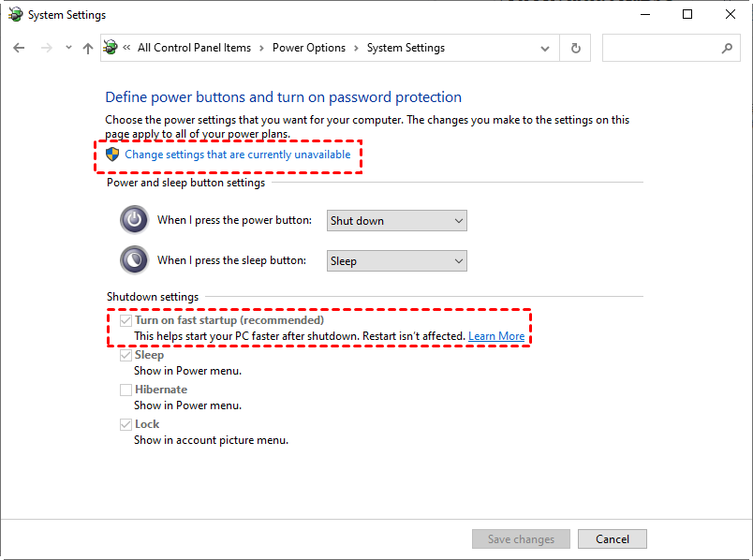The width and height of the screenshot is (753, 560).
Task: Click the Forward navigation arrow
Action: pyautogui.click(x=46, y=48)
